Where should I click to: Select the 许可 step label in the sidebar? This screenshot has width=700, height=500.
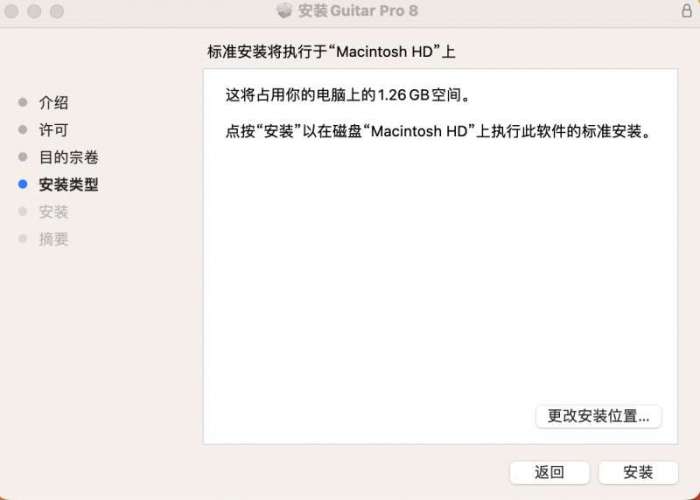[x=54, y=130]
